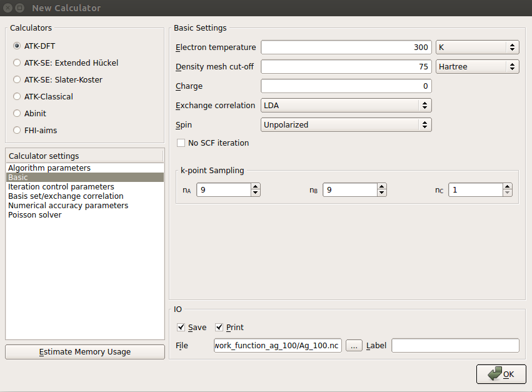Increase the nB k-point value

click(382, 187)
